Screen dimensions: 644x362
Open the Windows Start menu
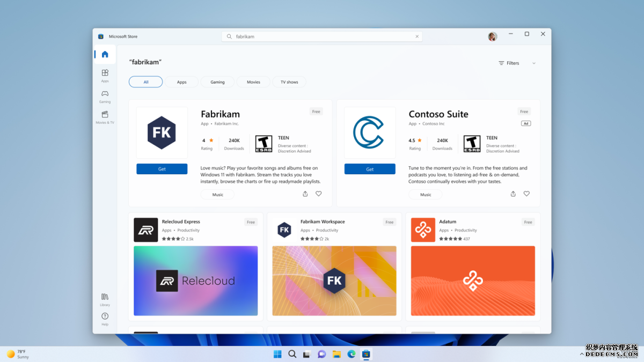point(277,354)
